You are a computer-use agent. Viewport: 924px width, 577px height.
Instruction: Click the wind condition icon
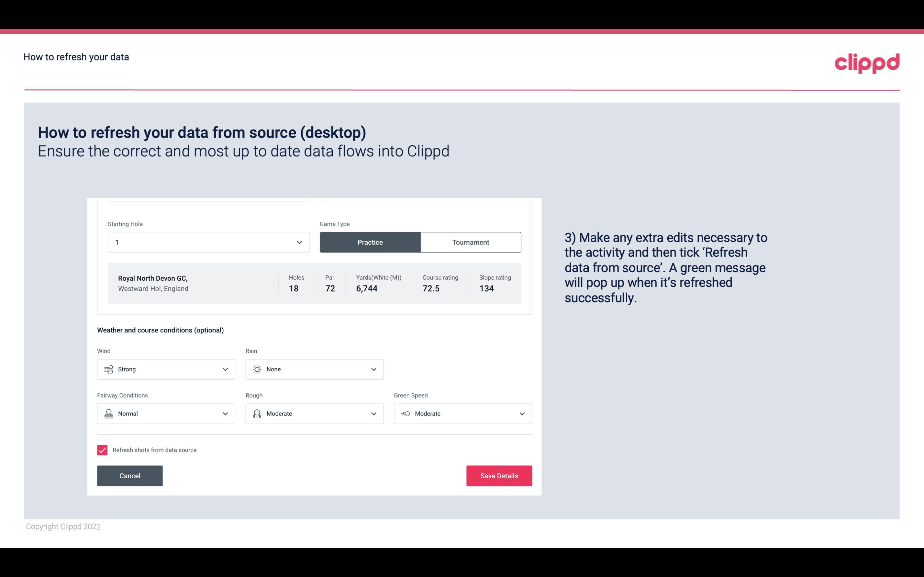tap(108, 370)
